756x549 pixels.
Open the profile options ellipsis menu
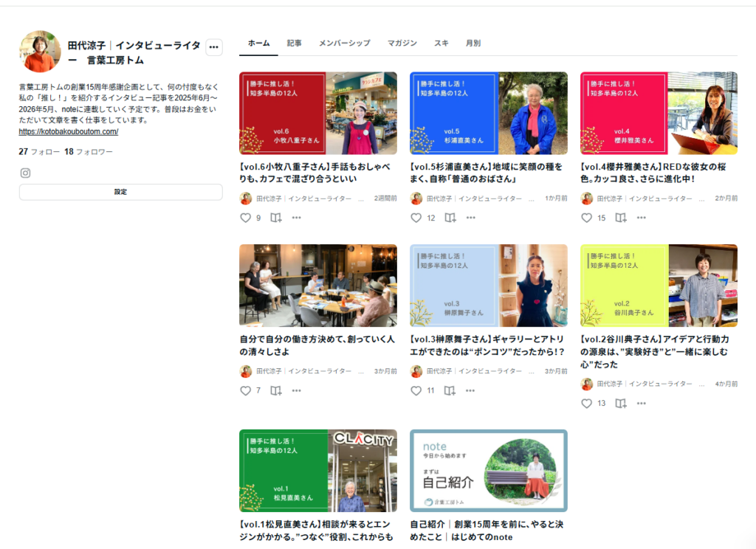(213, 46)
